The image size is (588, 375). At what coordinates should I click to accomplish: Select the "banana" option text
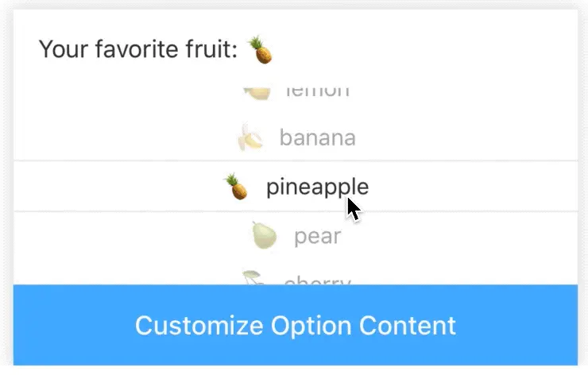tap(318, 137)
